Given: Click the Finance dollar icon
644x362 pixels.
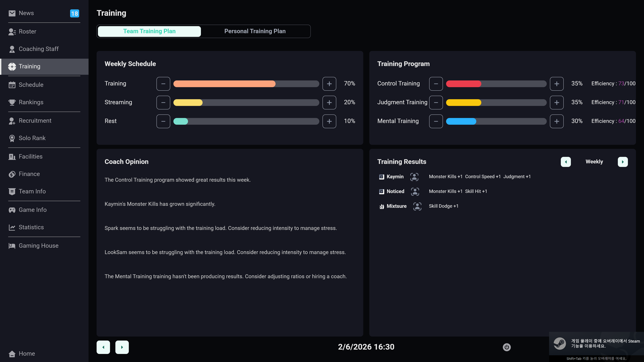Looking at the screenshot, I should coord(12,174).
